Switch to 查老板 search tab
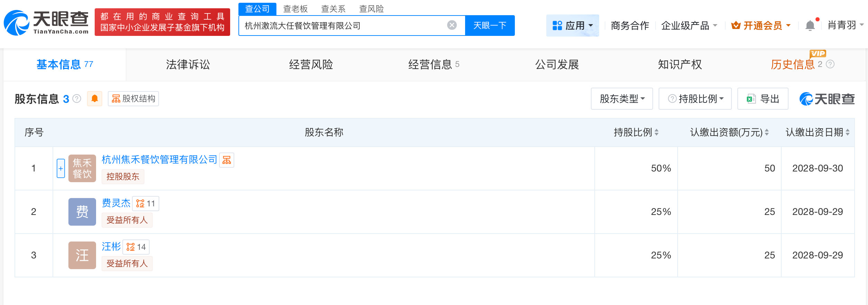 295,9
